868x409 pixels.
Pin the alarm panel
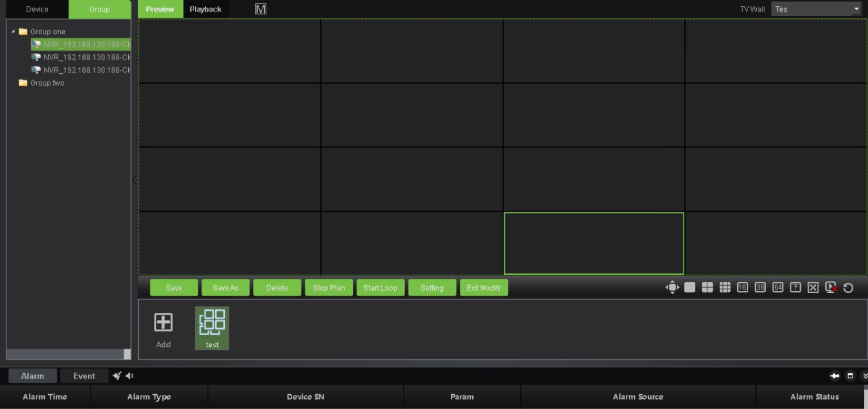coord(834,376)
